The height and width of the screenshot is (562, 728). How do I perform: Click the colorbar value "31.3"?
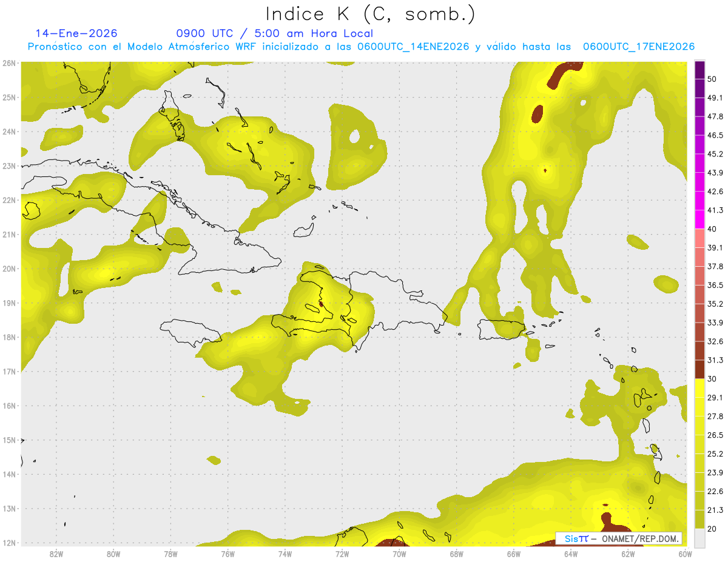tap(715, 360)
